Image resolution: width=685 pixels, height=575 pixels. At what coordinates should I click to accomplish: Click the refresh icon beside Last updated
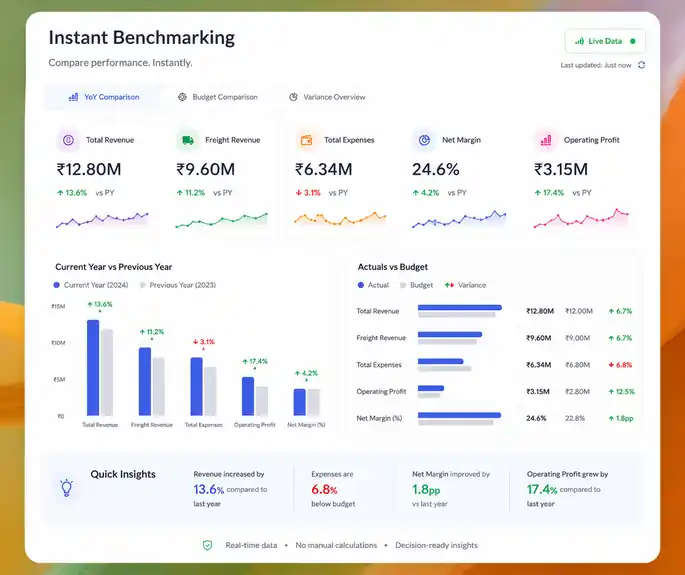[x=641, y=65]
